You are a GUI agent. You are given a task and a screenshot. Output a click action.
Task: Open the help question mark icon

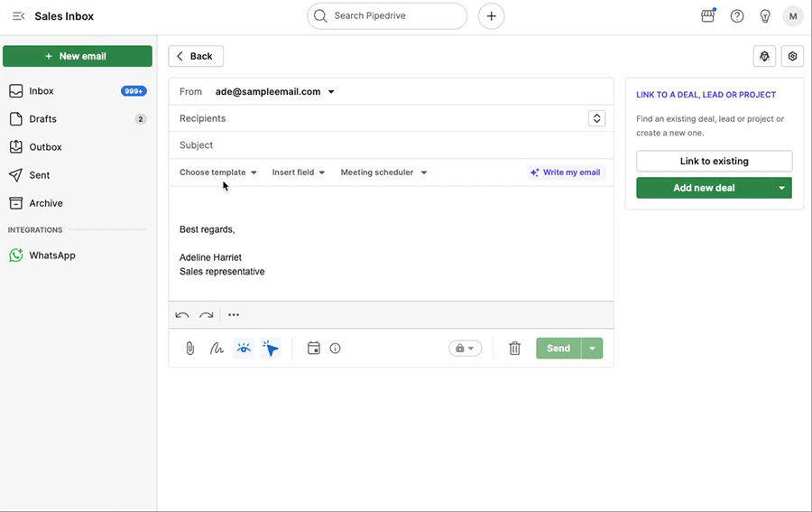[x=737, y=16]
